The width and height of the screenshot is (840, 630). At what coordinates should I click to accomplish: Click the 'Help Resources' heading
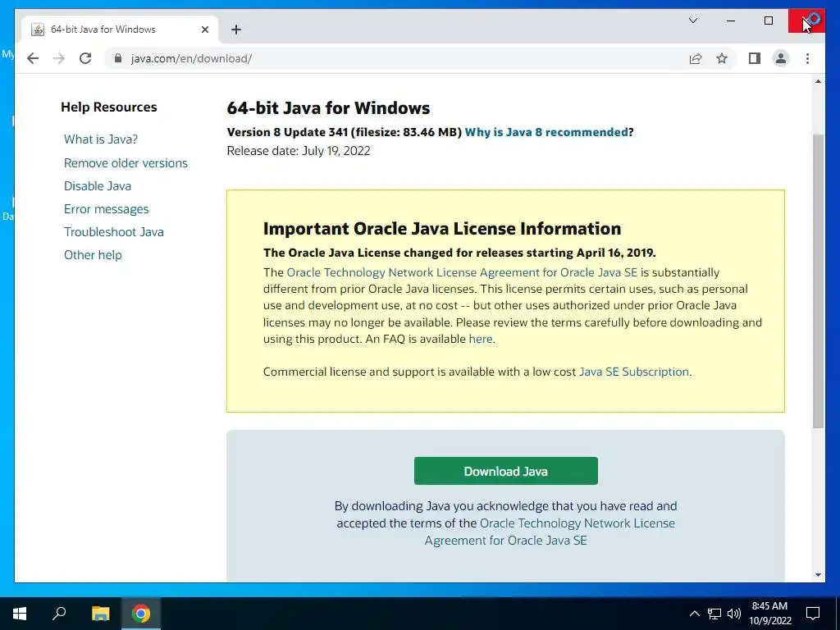(109, 107)
